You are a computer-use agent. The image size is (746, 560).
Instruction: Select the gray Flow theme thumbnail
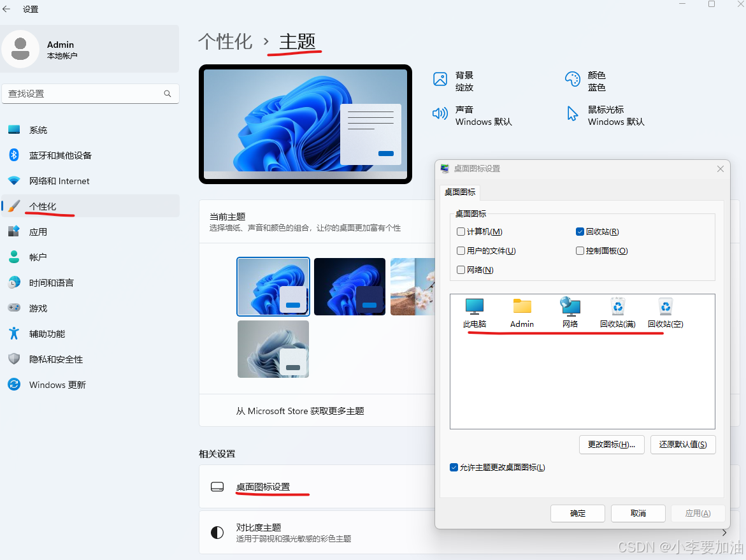click(x=273, y=348)
